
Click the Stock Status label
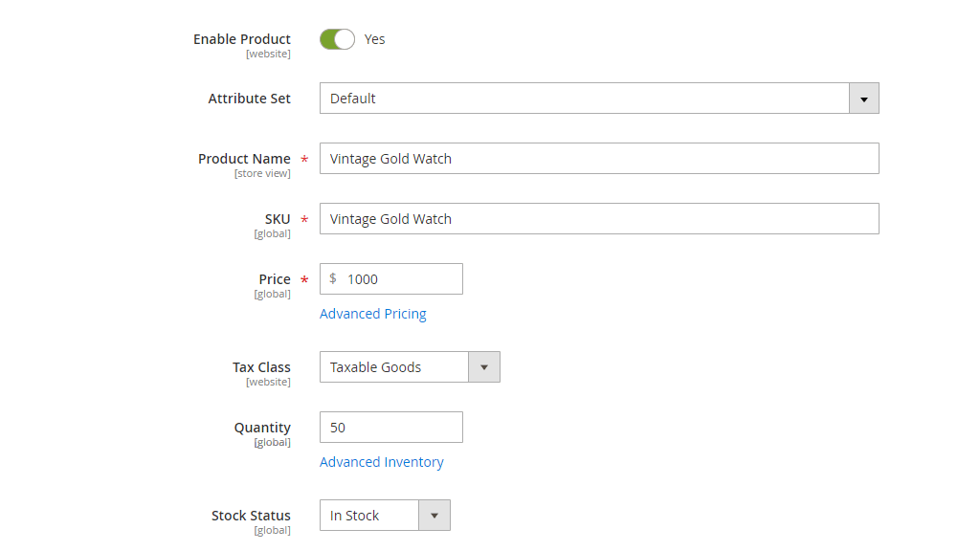coord(251,516)
